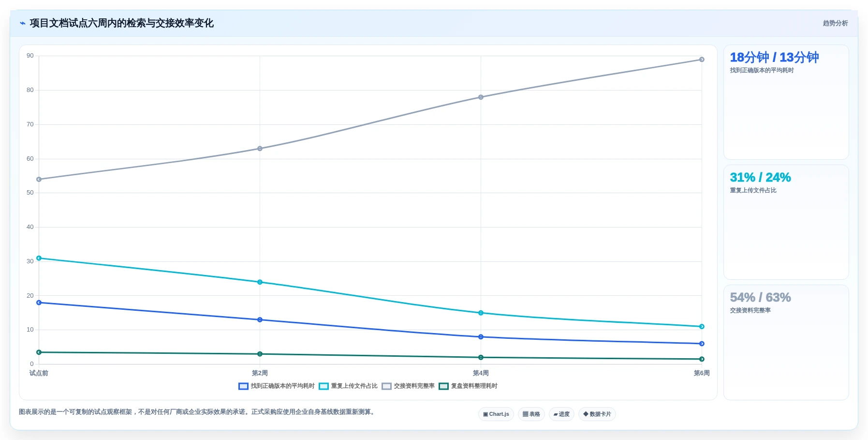Select the blue data point at 第4周
This screenshot has height=440, width=868.
tap(481, 337)
